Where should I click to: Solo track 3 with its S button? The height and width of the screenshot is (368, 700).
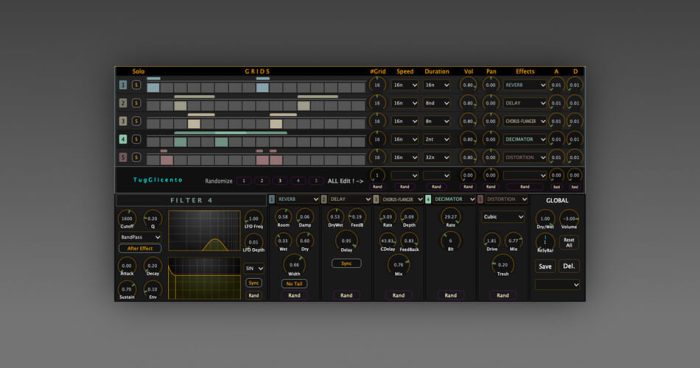136,121
